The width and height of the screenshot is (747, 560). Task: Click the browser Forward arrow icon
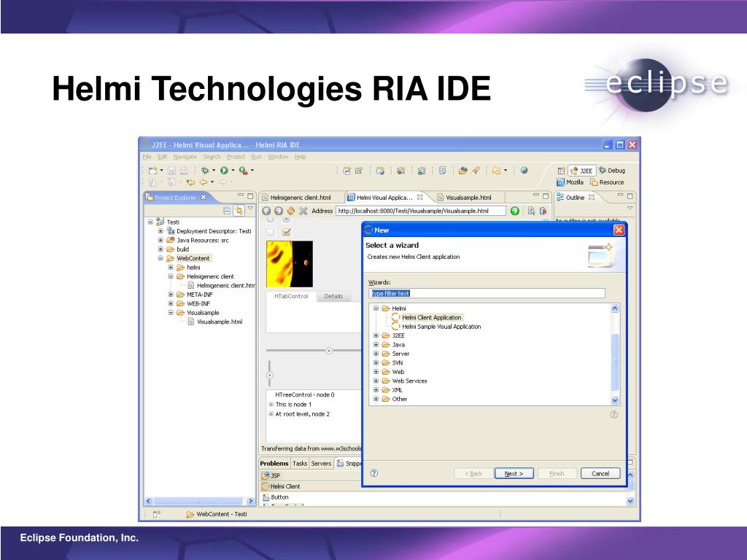(278, 211)
